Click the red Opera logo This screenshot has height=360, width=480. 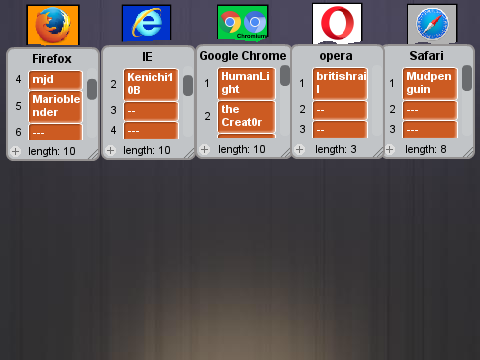coord(337,23)
